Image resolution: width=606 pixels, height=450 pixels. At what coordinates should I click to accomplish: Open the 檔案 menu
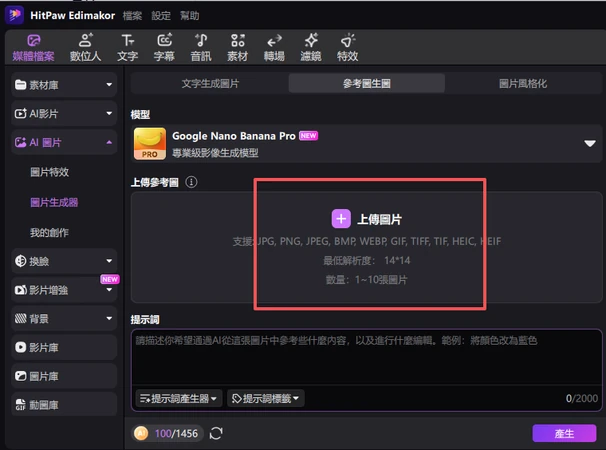pos(132,16)
